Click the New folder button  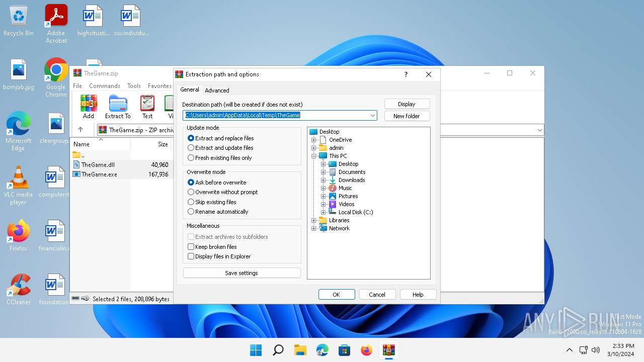point(407,116)
